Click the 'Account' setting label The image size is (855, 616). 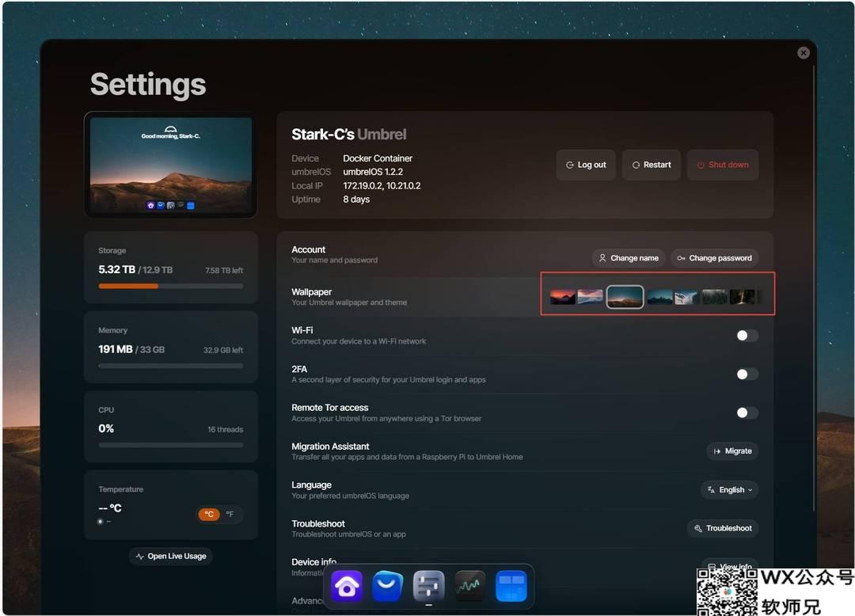pos(308,249)
